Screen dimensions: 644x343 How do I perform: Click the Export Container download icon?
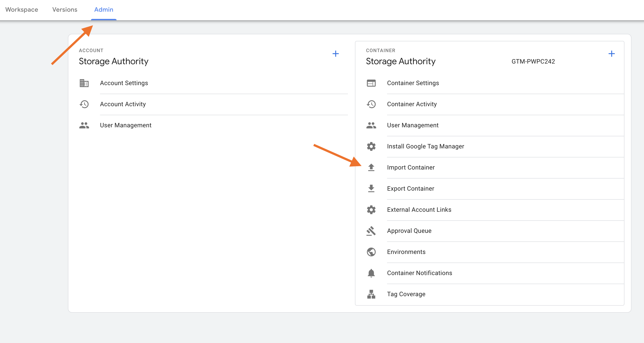[x=371, y=188]
